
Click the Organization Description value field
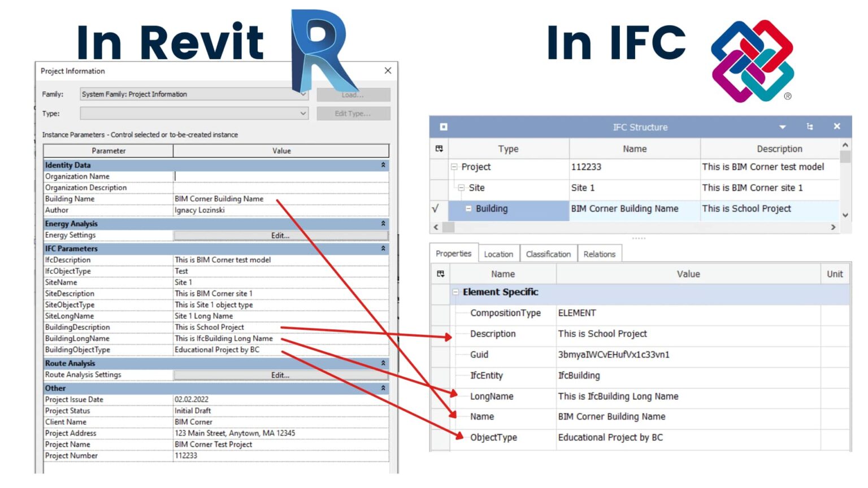(x=281, y=188)
